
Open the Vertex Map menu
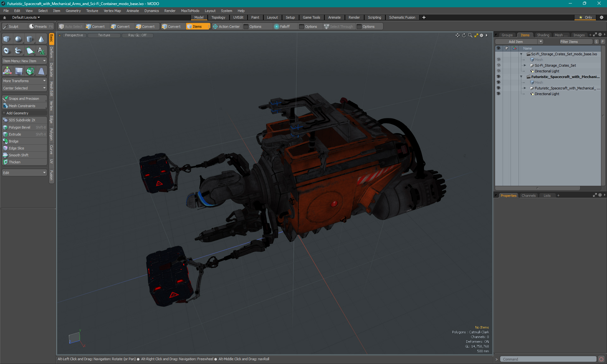pos(112,11)
